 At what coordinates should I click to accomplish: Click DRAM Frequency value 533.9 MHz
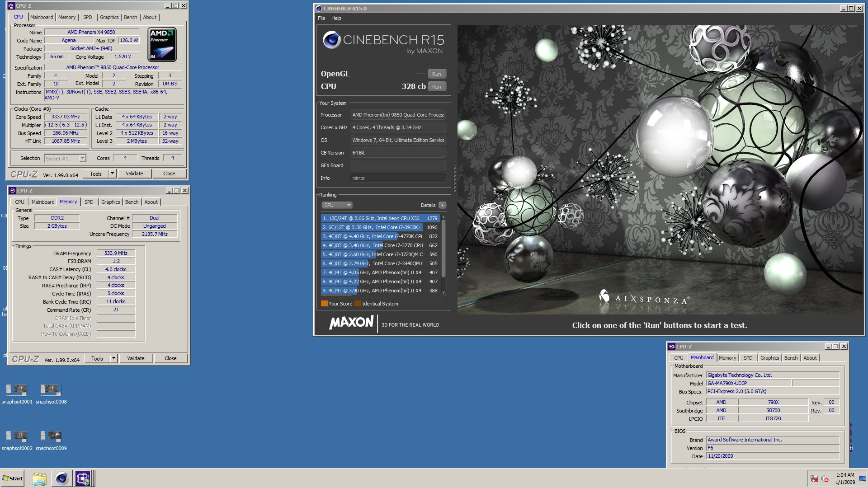click(x=116, y=253)
